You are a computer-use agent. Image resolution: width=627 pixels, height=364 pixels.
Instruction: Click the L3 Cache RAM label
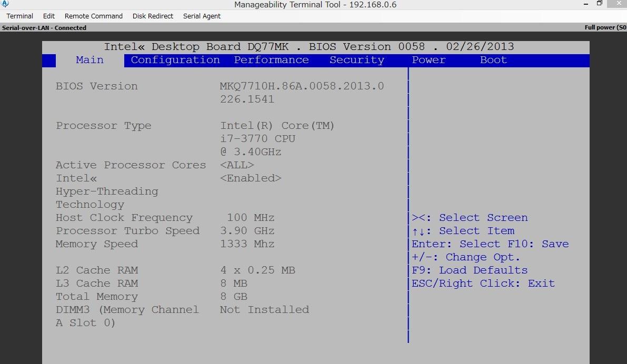pyautogui.click(x=97, y=284)
